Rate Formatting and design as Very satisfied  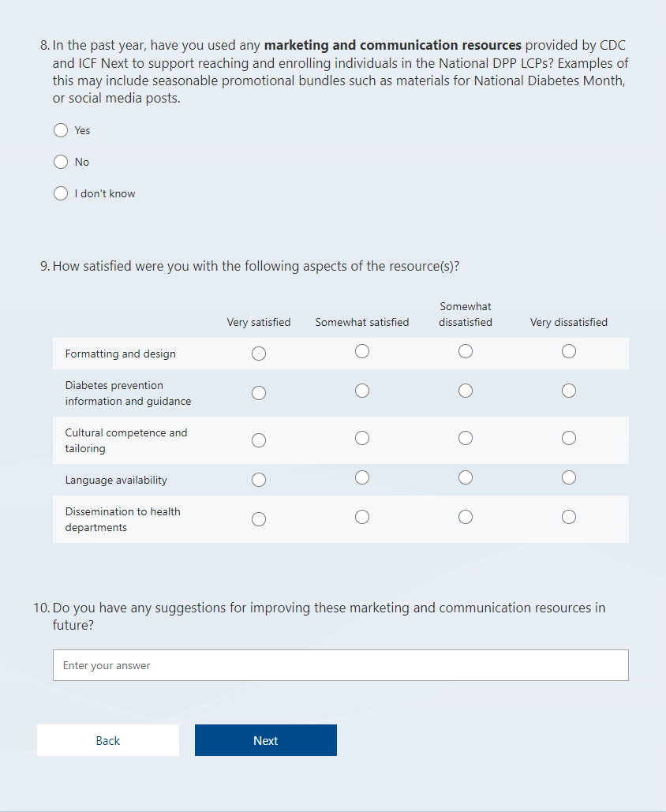[x=259, y=354]
